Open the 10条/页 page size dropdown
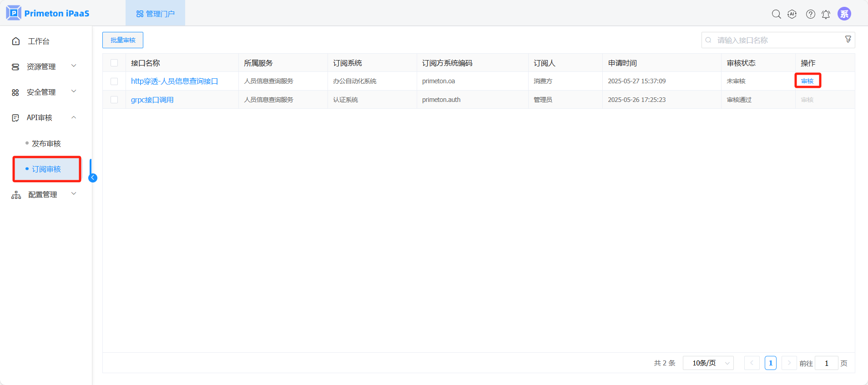 point(708,363)
